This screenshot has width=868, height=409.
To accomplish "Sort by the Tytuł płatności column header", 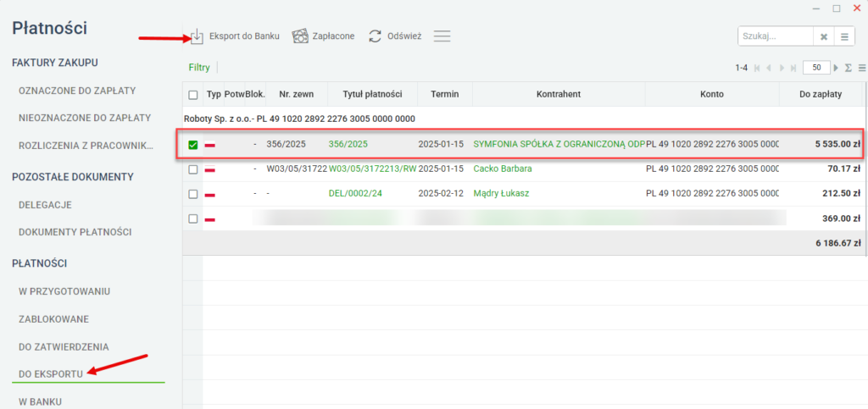I will click(x=373, y=95).
